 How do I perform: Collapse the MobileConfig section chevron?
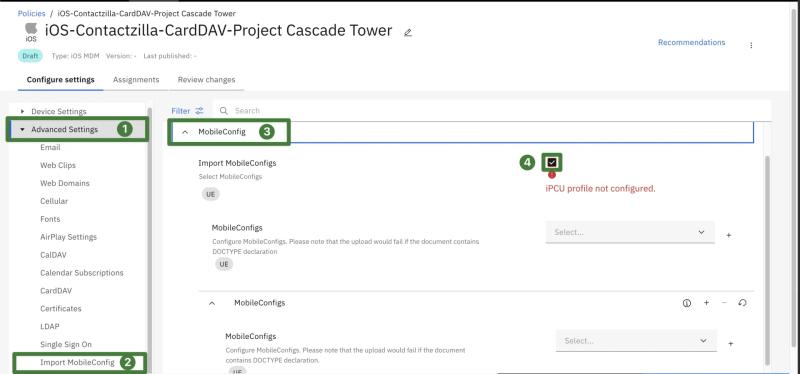point(185,132)
